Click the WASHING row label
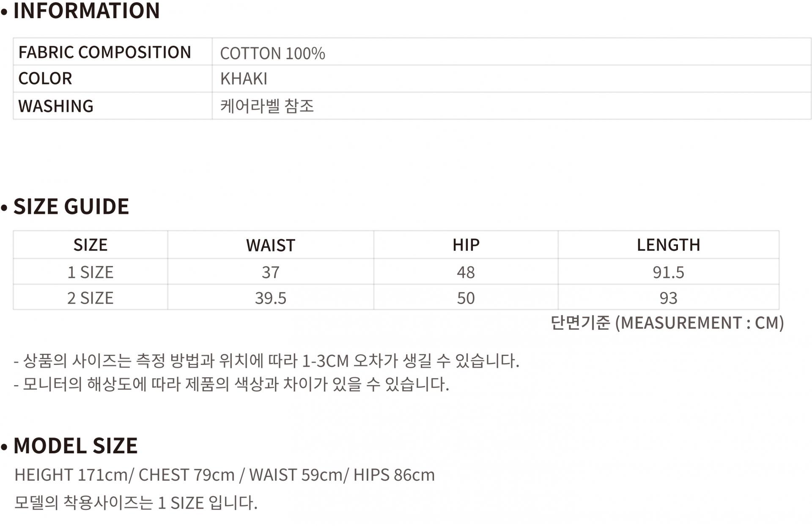This screenshot has height=526, width=812. 56,106
